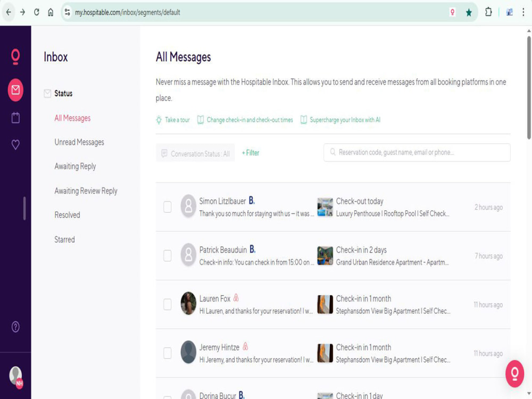Click the page vertical scrollbar
The width and height of the screenshot is (532, 399).
(x=529, y=88)
